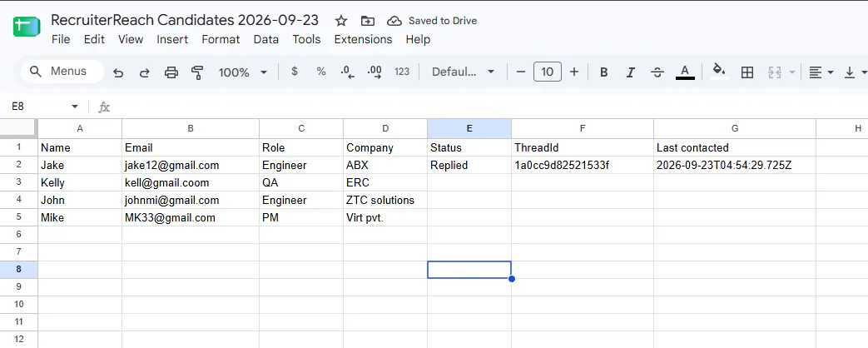Expand the merge cells dropdown arrow
This screenshot has width=868, height=348.
791,72
